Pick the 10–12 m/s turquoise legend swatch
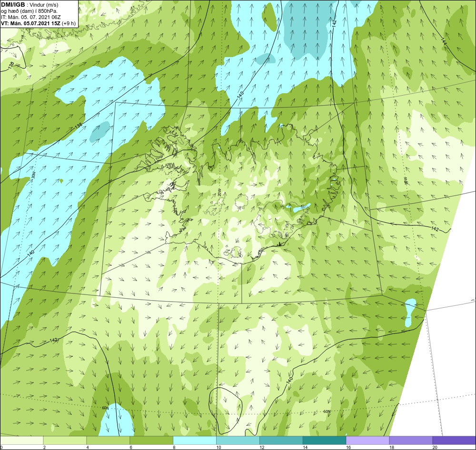Image resolution: width=476 pixels, height=450 pixels. (238, 440)
